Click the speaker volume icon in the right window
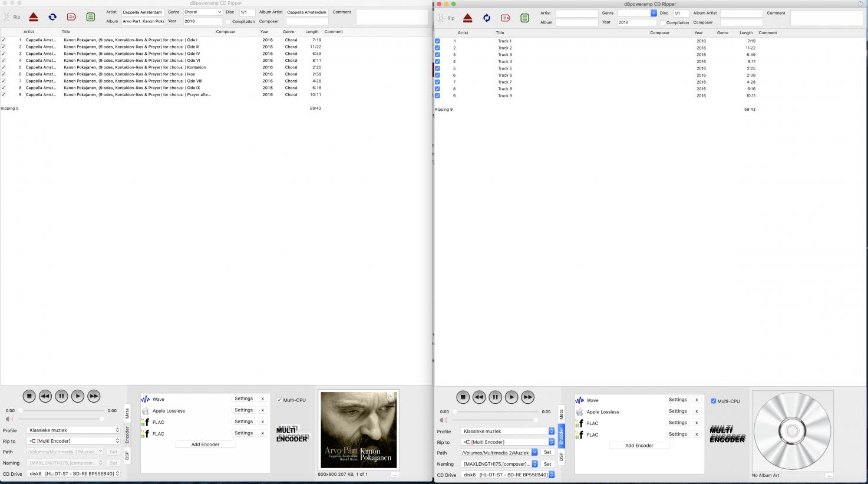This screenshot has height=484, width=868. (443, 420)
